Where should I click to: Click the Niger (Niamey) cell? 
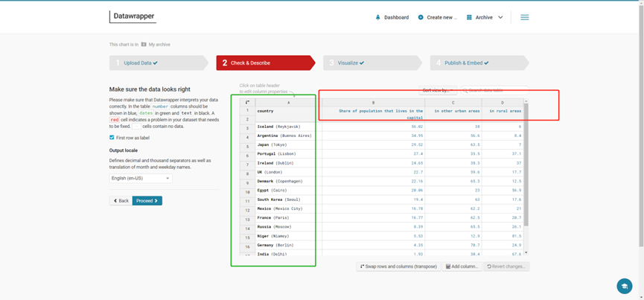point(288,236)
